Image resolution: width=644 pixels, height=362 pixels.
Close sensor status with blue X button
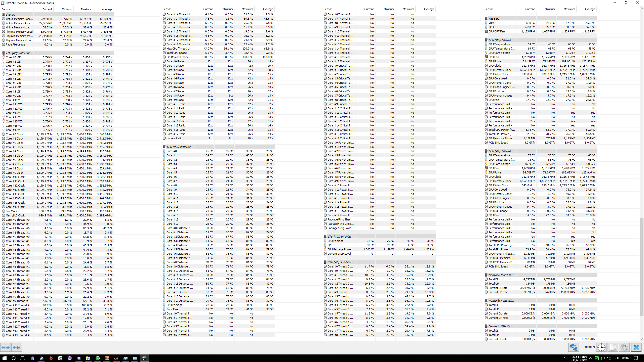click(x=636, y=347)
